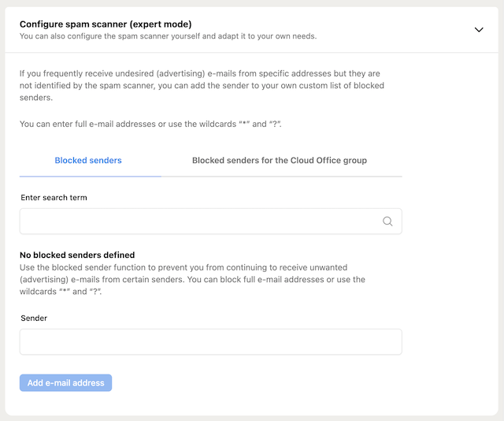The width and height of the screenshot is (504, 421).
Task: Click the Configure spam scanner (expert mode) heading
Action: (x=106, y=24)
